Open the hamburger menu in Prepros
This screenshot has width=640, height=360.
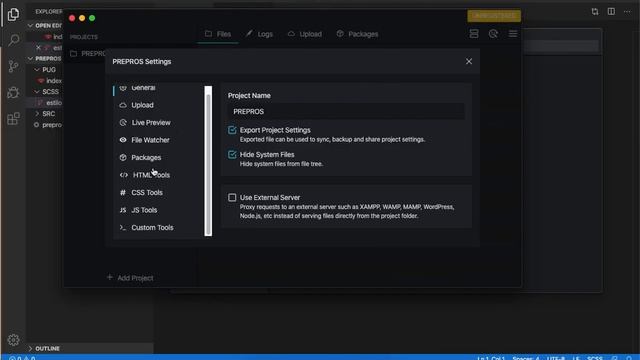click(x=513, y=34)
